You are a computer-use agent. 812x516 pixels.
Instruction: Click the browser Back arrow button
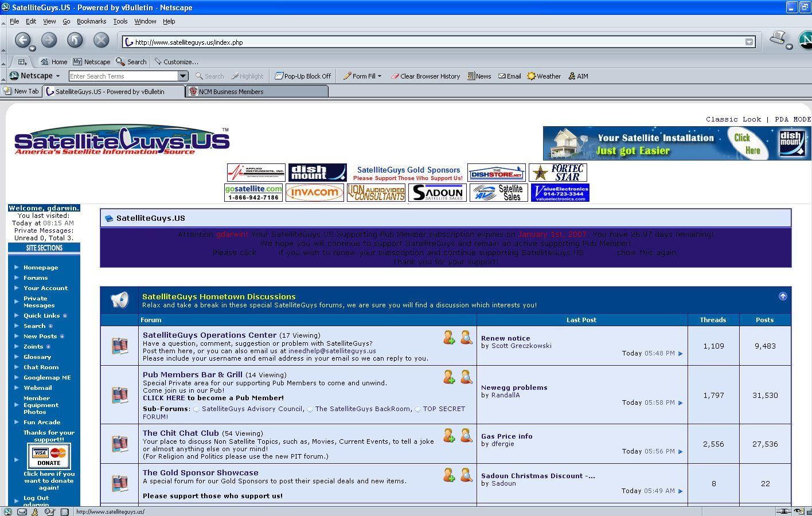click(23, 40)
